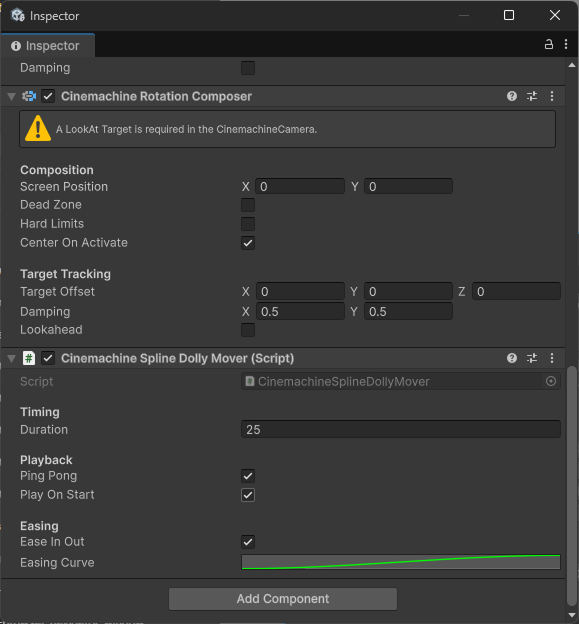
Task: Click the Easing Curve label
Action: (x=57, y=563)
